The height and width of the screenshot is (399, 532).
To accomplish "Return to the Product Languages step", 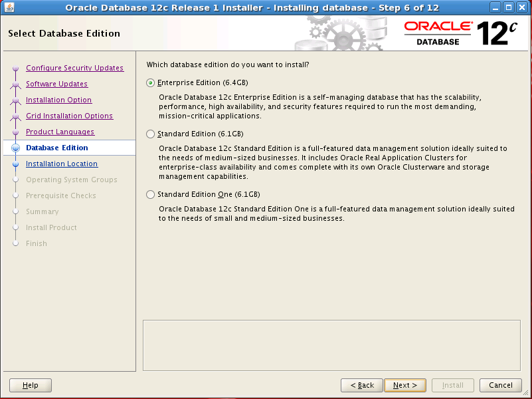I will pyautogui.click(x=62, y=132).
